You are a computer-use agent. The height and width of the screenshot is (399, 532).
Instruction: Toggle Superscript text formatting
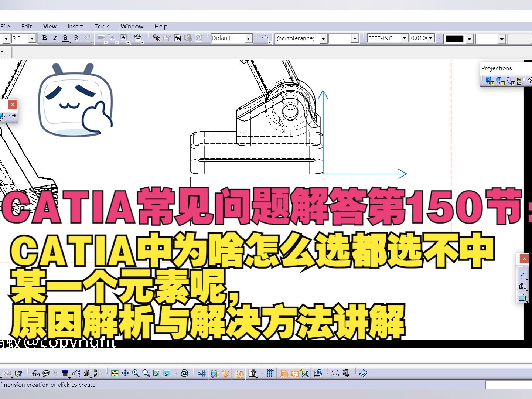coord(88,38)
